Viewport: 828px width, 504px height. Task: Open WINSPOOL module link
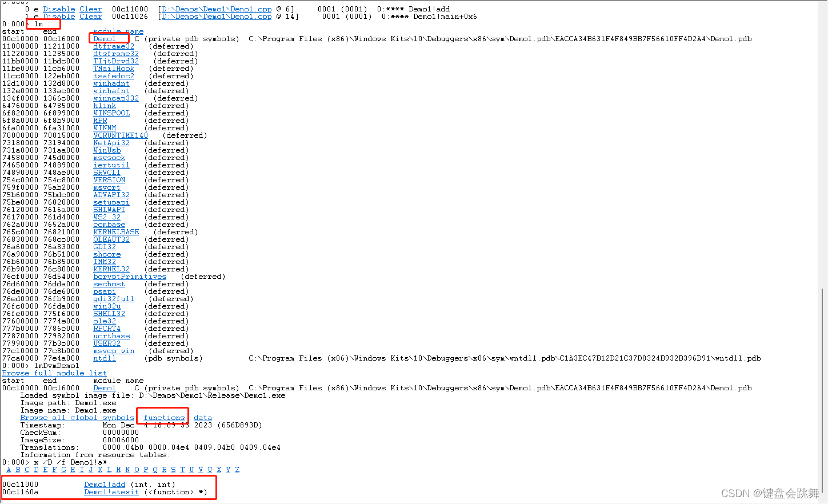pos(111,113)
